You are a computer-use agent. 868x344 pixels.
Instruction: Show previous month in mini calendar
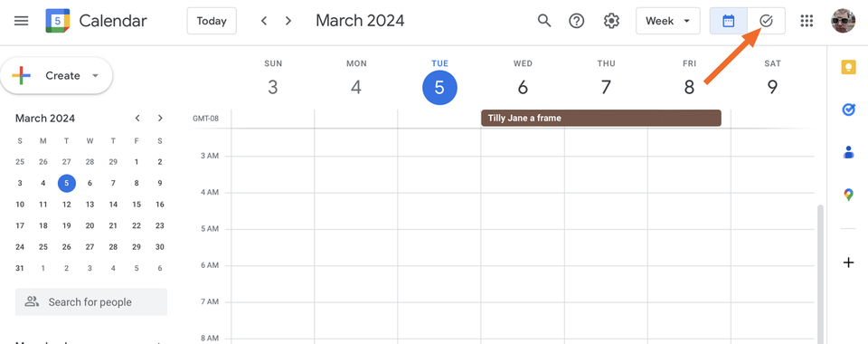(137, 118)
